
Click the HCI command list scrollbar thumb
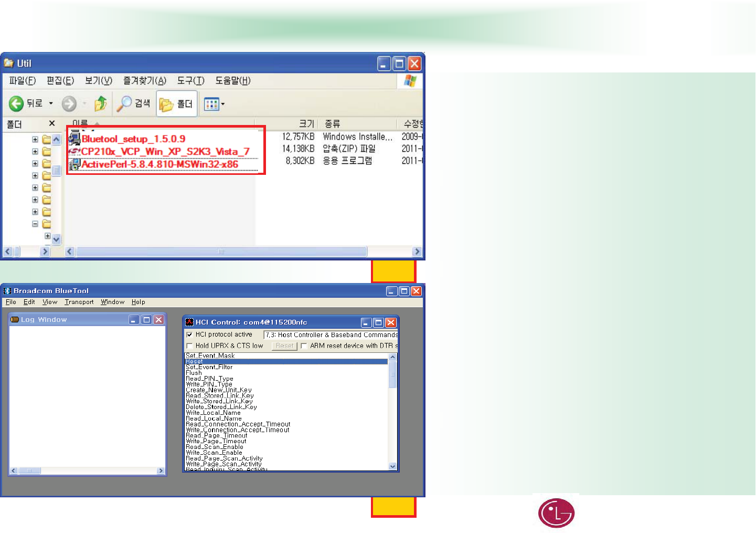392,374
